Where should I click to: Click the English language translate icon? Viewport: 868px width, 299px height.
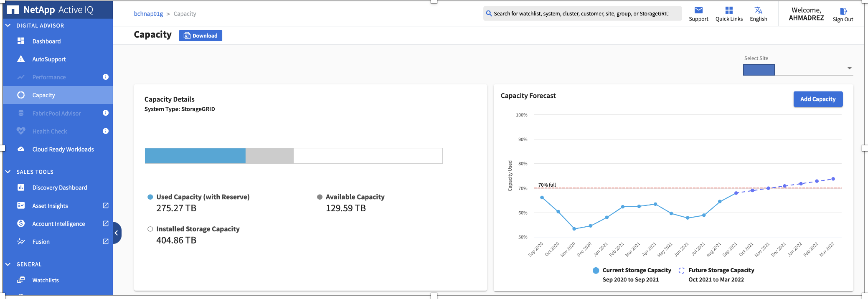tap(759, 10)
